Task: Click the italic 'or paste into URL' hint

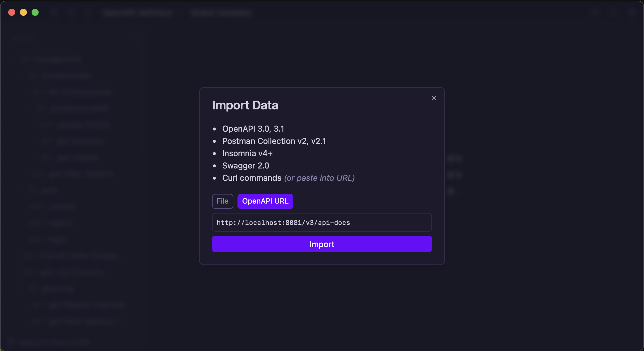Action: coord(319,178)
